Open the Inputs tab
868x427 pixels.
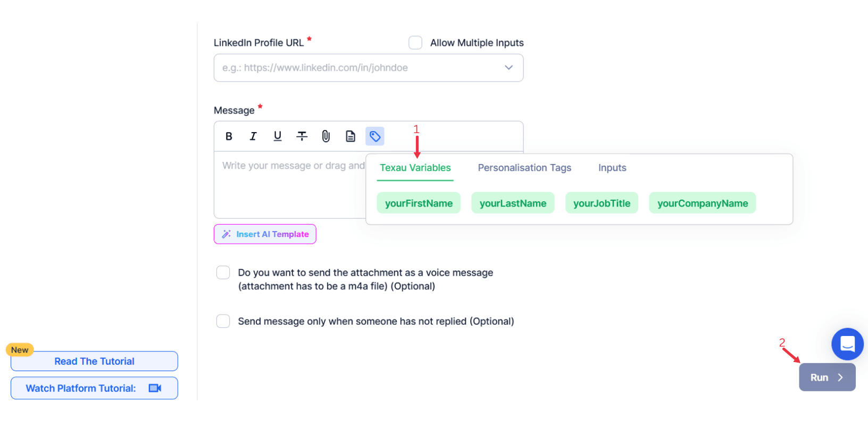coord(612,168)
